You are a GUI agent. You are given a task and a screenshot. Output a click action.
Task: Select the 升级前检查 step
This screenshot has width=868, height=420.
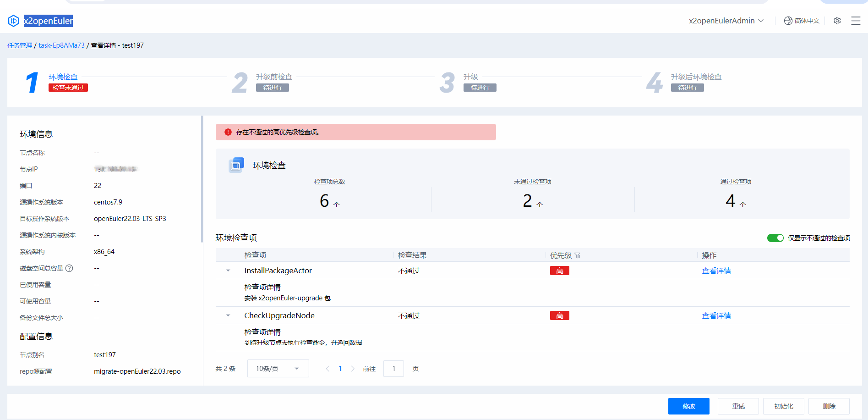pyautogui.click(x=274, y=77)
